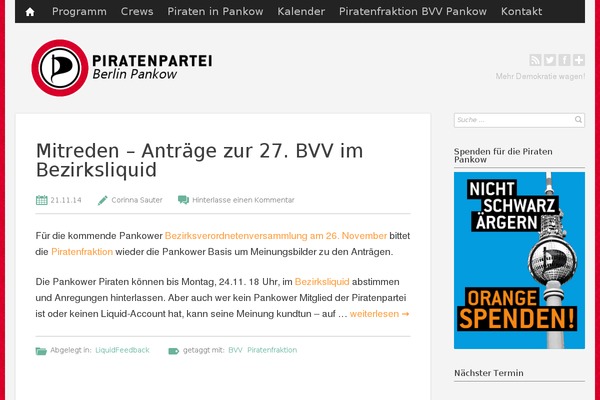Open the Programm menu item
Screen dimensions: 600x400
[x=79, y=11]
